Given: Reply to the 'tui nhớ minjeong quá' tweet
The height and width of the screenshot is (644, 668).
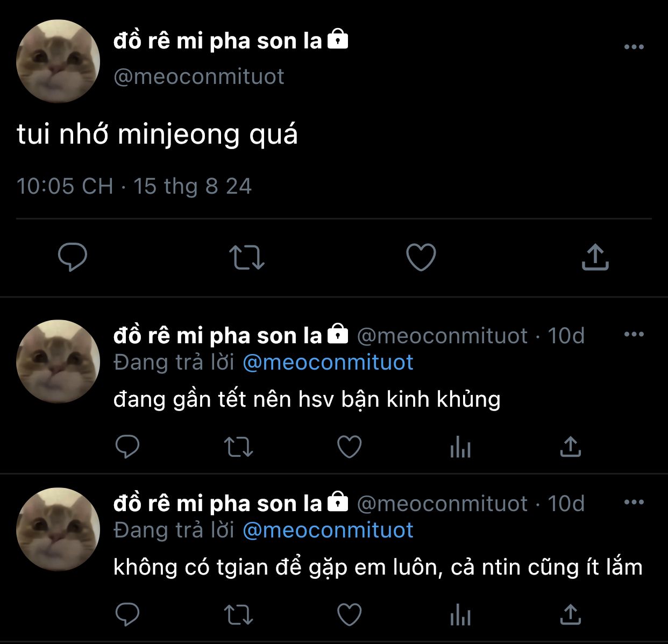Looking at the screenshot, I should [x=73, y=257].
